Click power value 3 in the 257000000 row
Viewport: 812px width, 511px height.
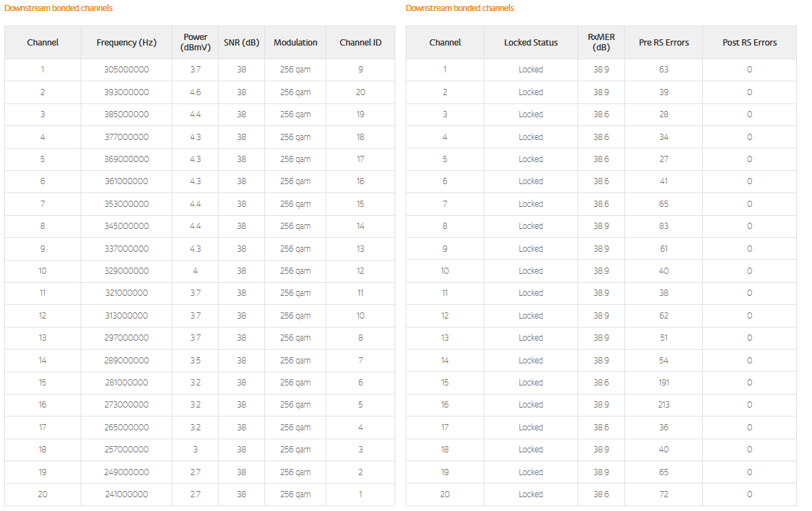point(195,450)
